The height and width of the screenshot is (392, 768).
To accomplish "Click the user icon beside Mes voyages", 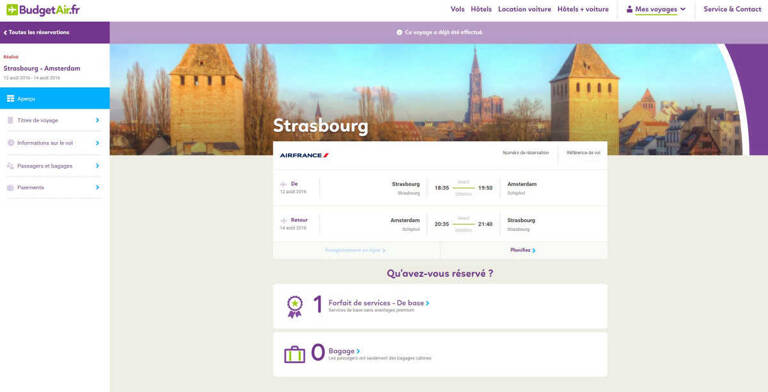I will click(629, 9).
